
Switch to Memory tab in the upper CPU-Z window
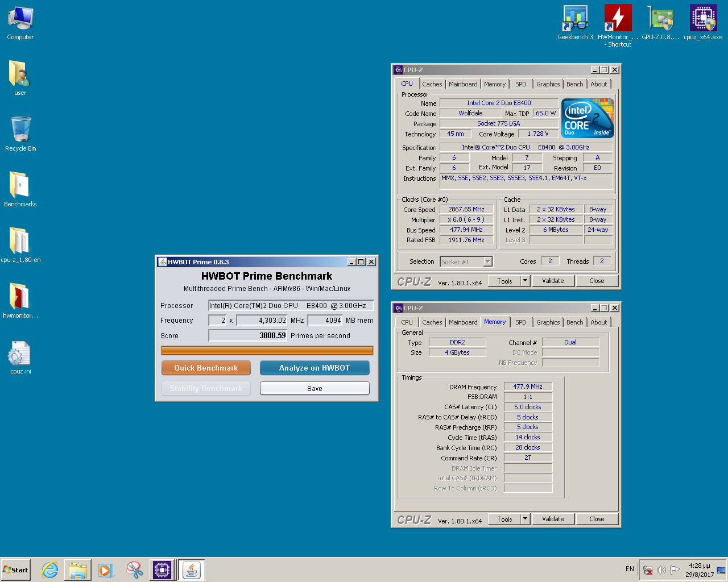(x=495, y=84)
